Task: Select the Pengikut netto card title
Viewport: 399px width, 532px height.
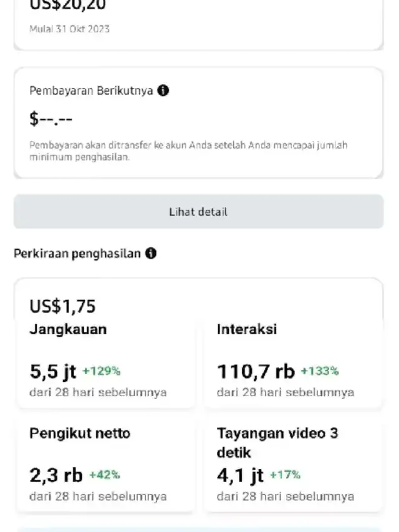Action: pos(80,433)
